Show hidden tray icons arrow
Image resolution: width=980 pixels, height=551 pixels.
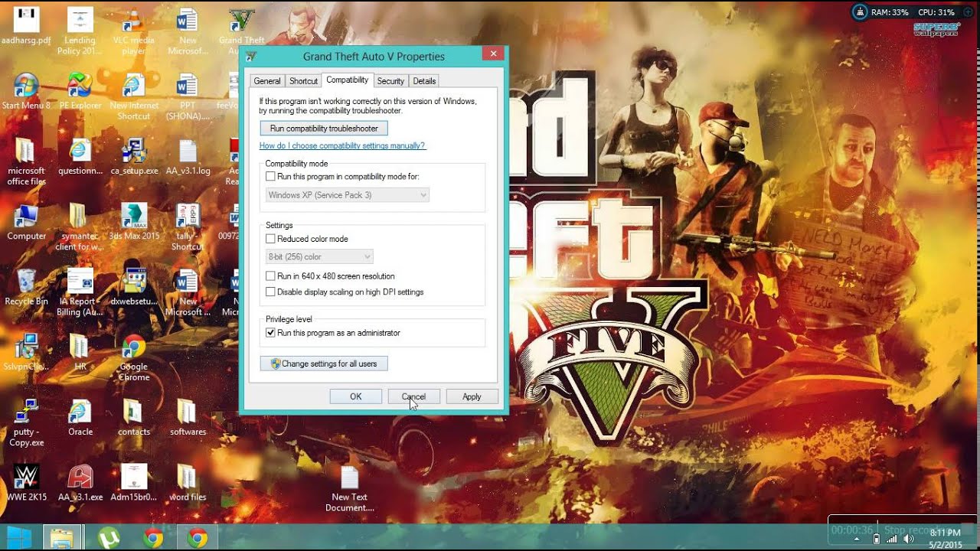(856, 539)
